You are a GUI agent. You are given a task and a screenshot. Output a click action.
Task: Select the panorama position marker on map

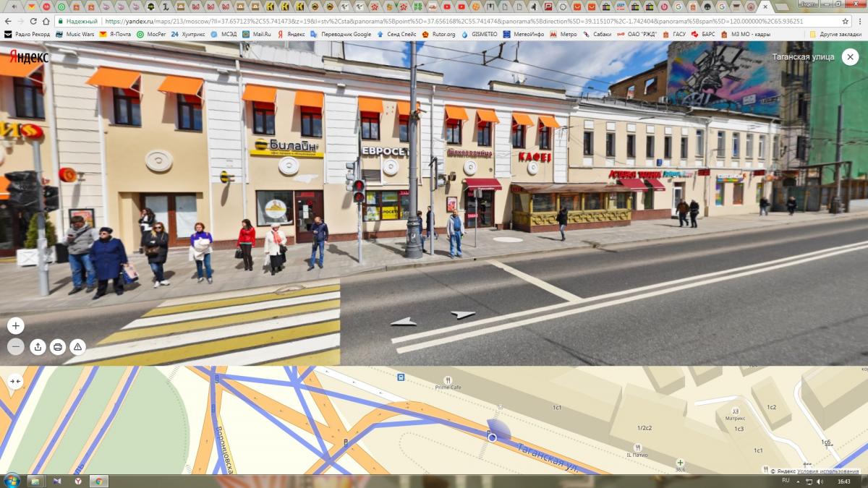493,437
